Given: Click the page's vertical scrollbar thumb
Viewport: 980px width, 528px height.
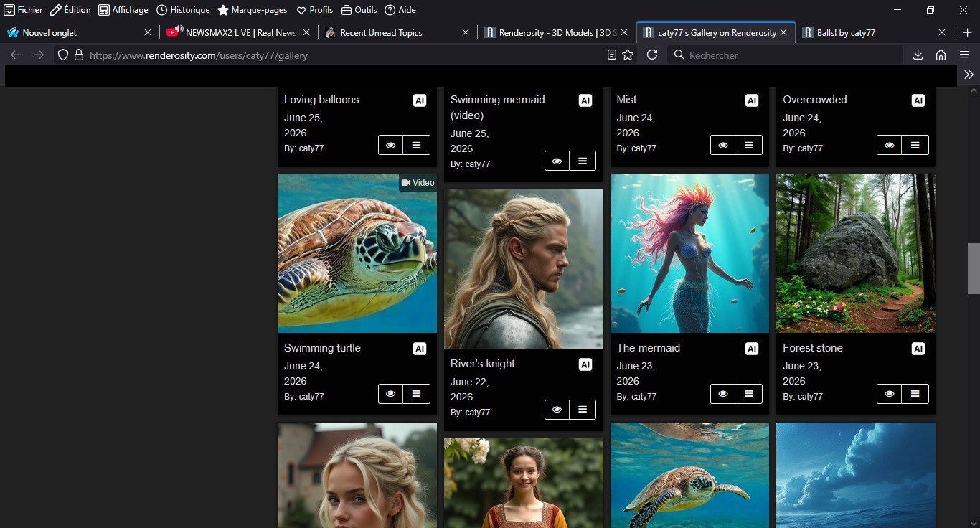Looking at the screenshot, I should 974,269.
